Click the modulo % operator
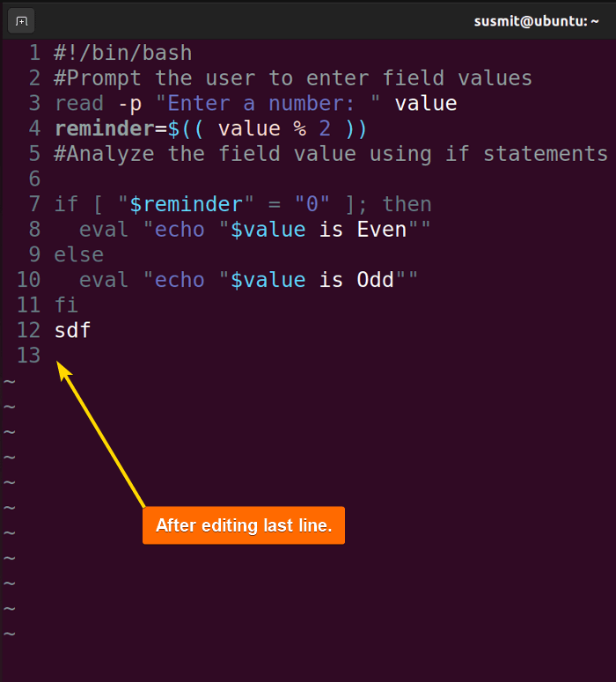The width and height of the screenshot is (616, 682). click(300, 128)
